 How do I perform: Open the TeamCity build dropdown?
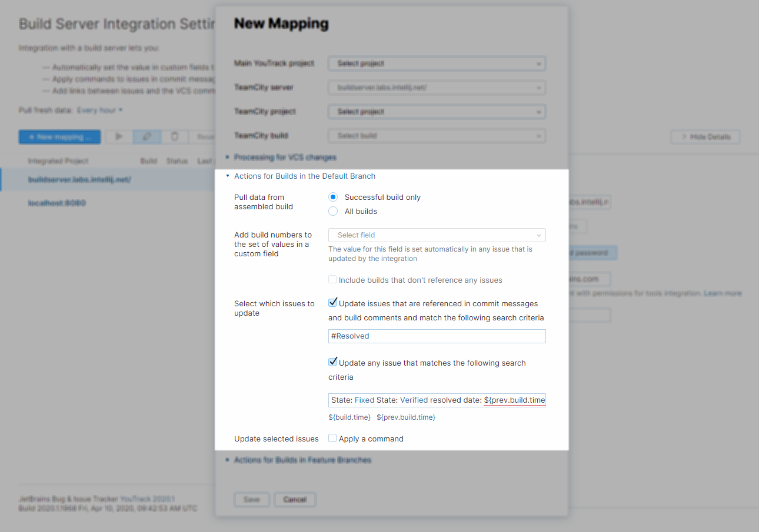tap(437, 135)
